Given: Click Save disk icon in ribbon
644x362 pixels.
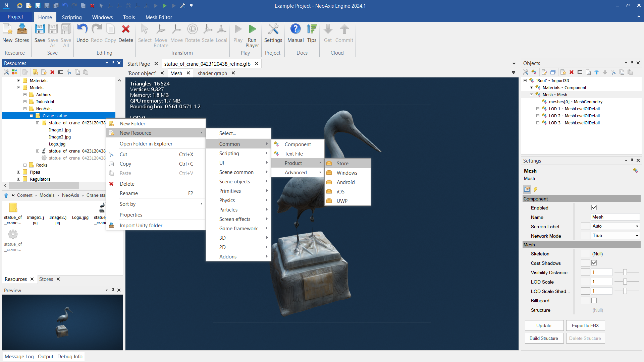Looking at the screenshot, I should pyautogui.click(x=40, y=29).
